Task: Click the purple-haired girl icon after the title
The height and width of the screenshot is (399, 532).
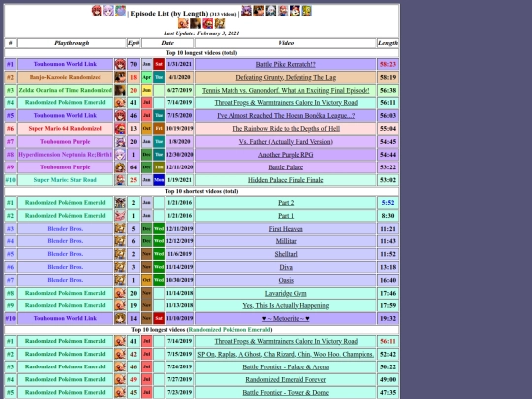Action: pyautogui.click(x=246, y=11)
